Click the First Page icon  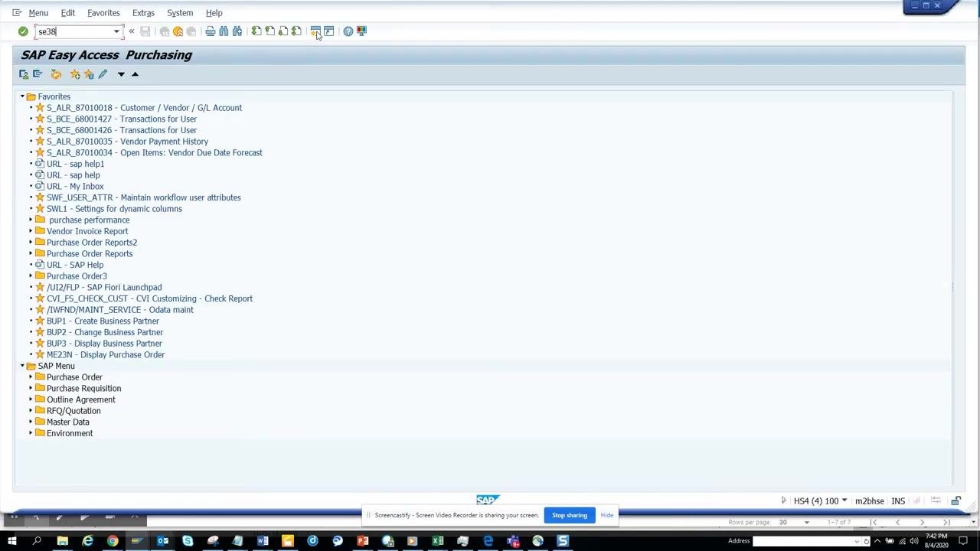tap(256, 31)
